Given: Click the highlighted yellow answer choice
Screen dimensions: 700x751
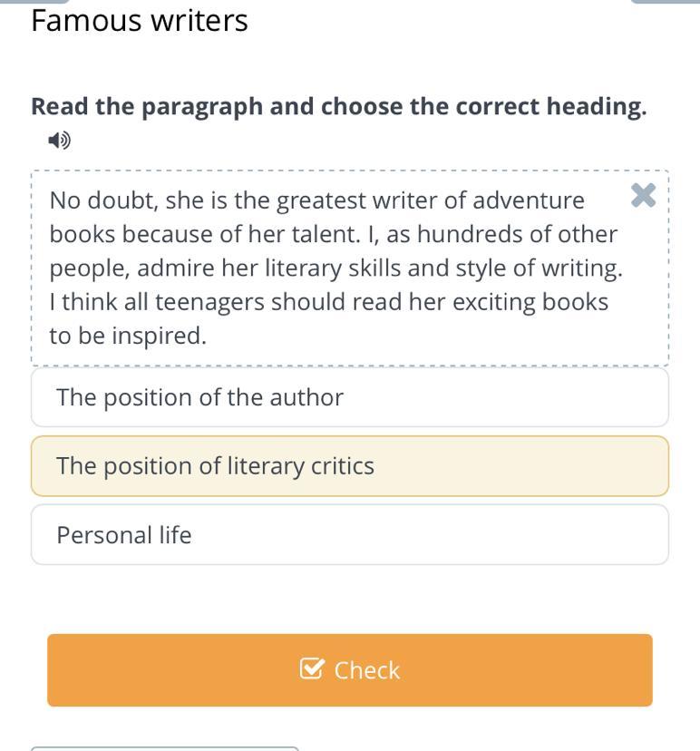Looking at the screenshot, I should [x=349, y=466].
